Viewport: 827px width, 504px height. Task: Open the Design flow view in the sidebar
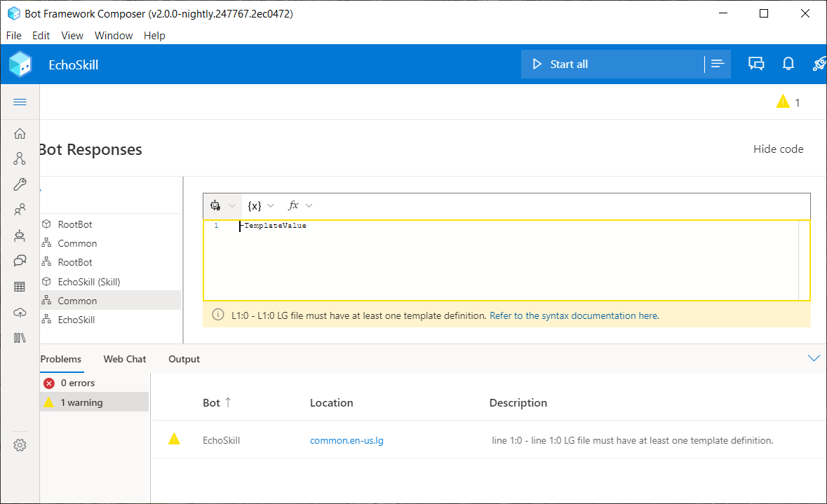coord(20,158)
